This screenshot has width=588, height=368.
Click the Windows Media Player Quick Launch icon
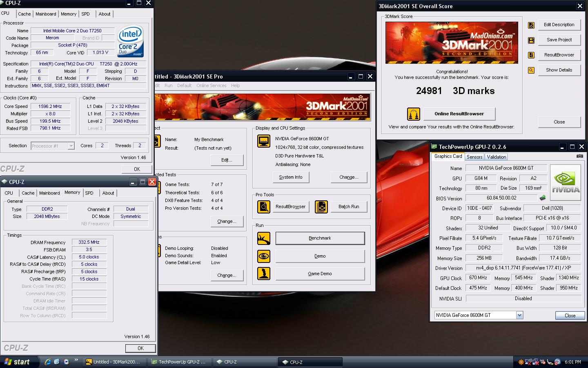click(x=66, y=362)
